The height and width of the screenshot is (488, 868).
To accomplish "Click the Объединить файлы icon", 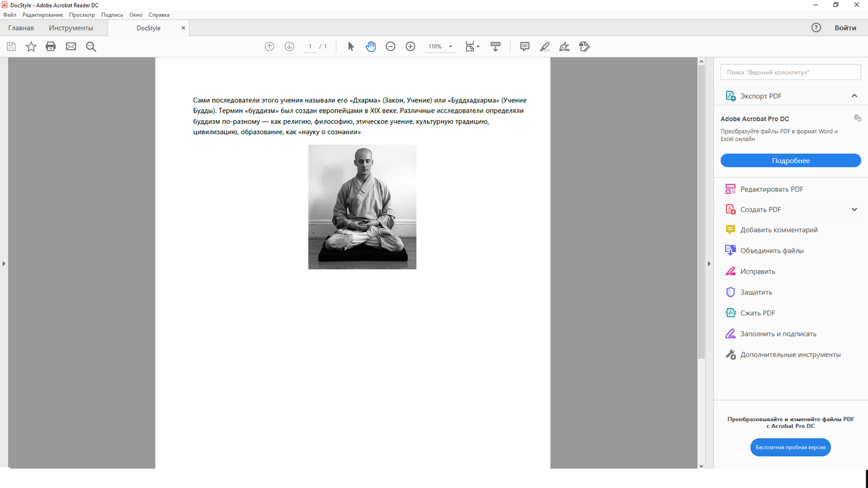I will click(x=730, y=250).
